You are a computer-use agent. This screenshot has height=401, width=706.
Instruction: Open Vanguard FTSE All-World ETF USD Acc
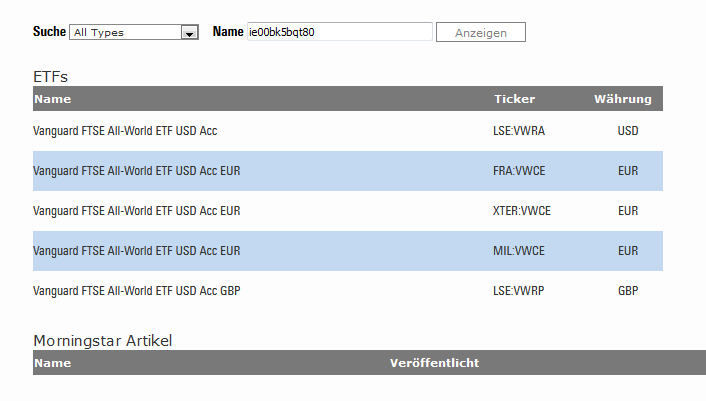coord(125,131)
